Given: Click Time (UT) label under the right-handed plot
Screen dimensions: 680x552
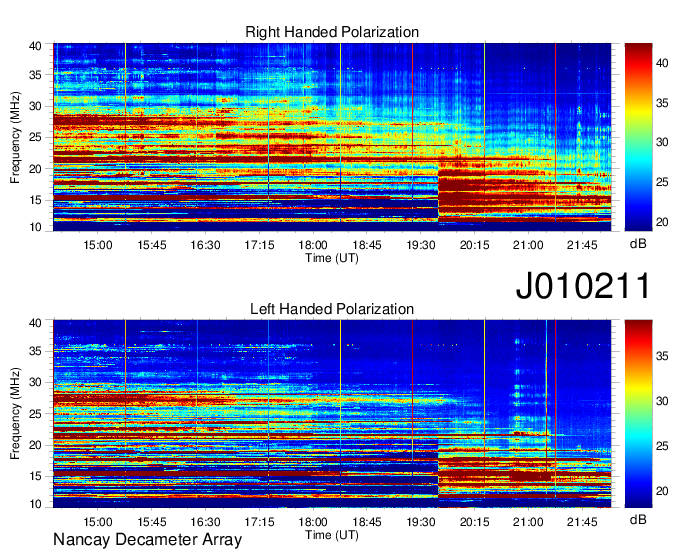Looking at the screenshot, I should [x=332, y=258].
